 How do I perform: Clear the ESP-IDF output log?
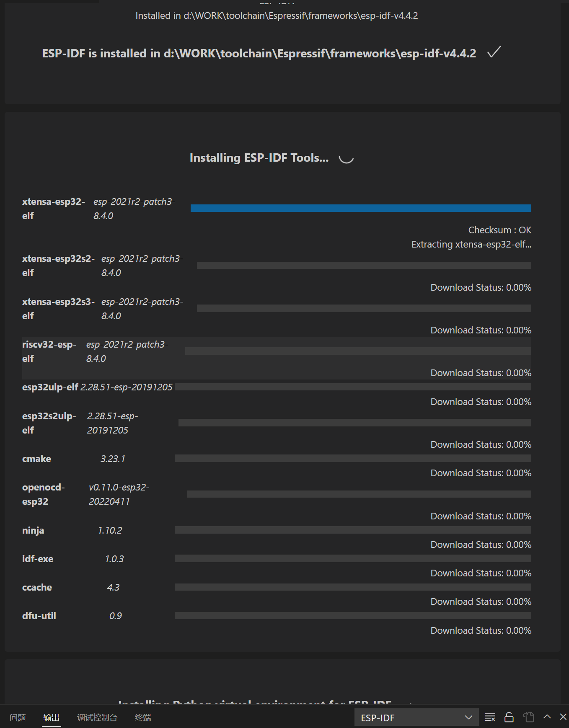(x=489, y=717)
